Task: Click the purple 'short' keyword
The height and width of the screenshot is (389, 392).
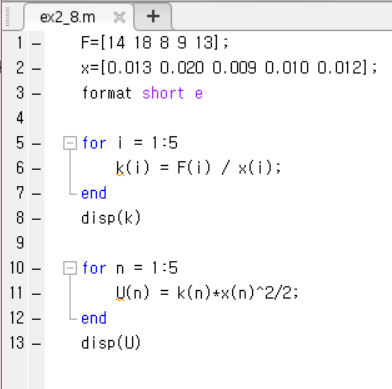Action: (163, 93)
